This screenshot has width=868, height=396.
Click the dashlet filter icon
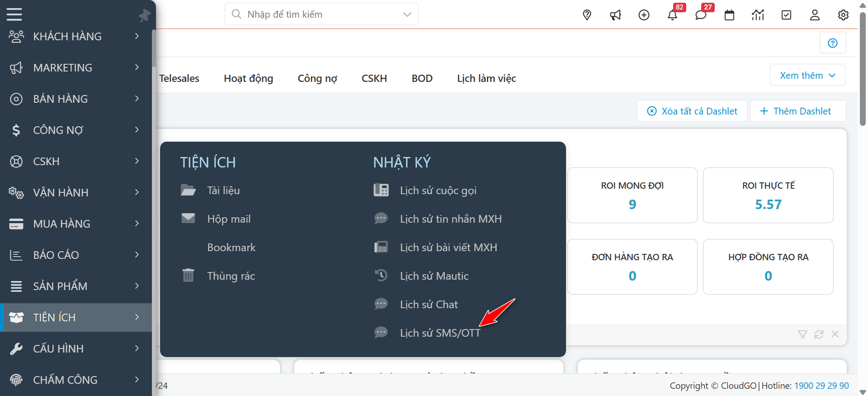(x=802, y=334)
